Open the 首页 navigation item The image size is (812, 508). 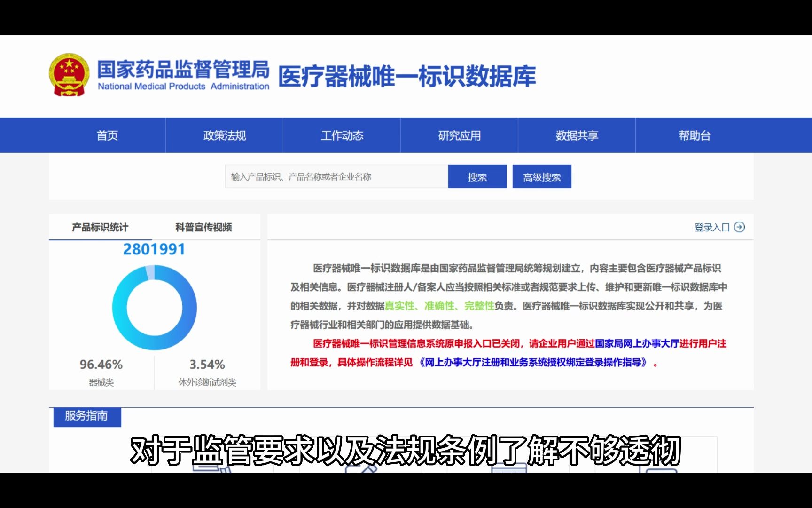click(107, 135)
